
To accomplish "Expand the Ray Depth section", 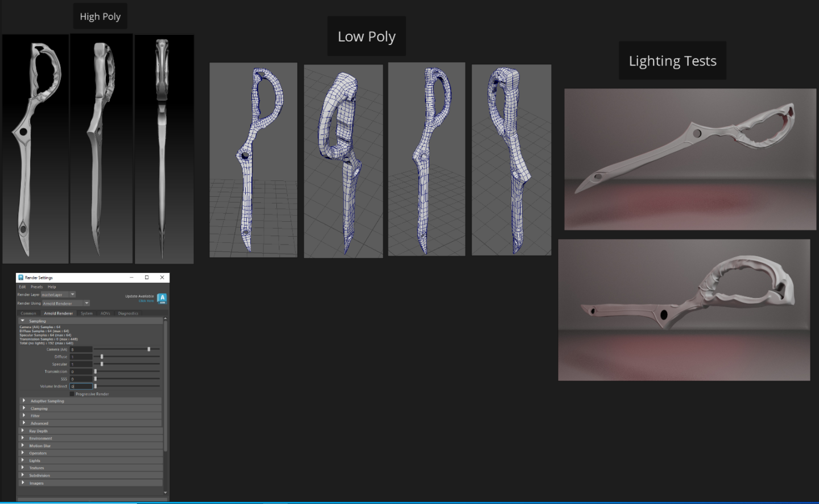I will [91, 431].
